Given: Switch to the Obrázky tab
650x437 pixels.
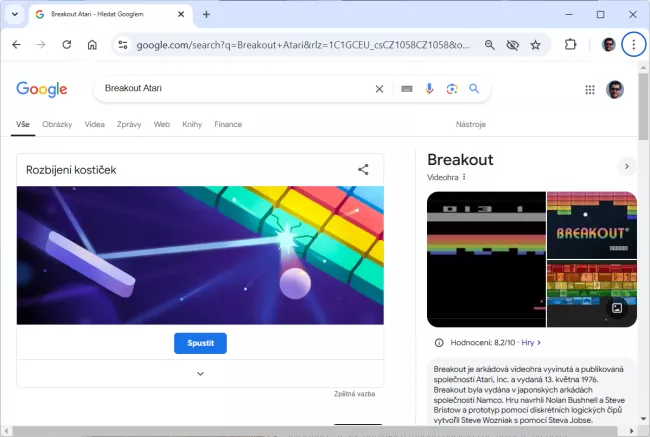Looking at the screenshot, I should click(x=57, y=124).
